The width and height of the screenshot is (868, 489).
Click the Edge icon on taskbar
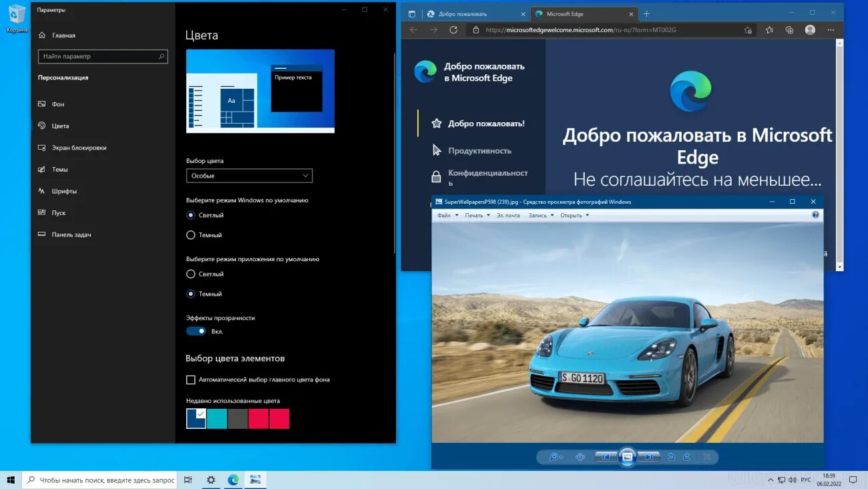point(233,480)
